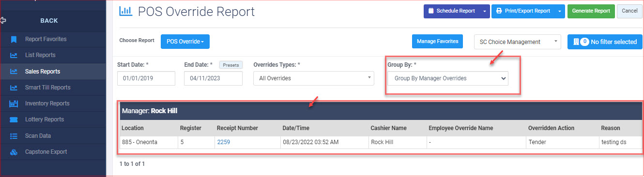This screenshot has height=177, width=644.
Task: Click the Presets badge near End Date
Action: 230,65
